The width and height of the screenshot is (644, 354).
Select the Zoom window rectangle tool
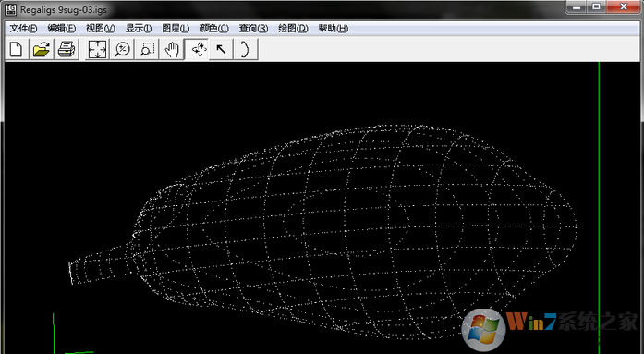[147, 49]
